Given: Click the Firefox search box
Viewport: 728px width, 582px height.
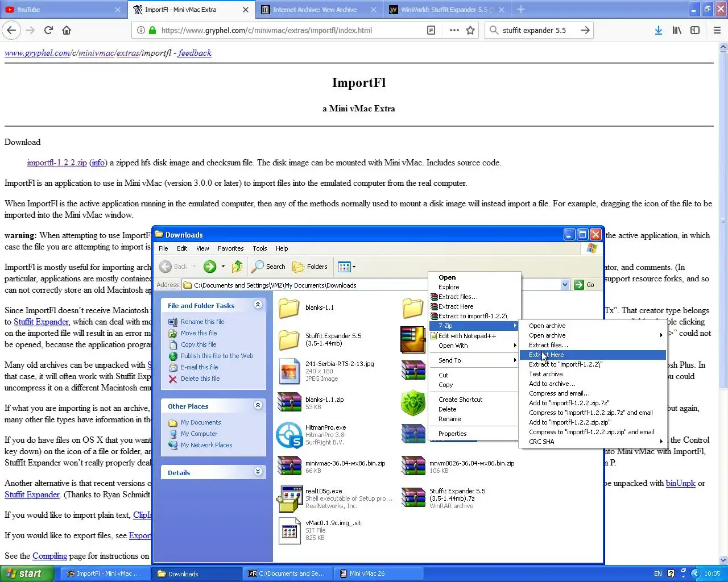Looking at the screenshot, I should click(x=540, y=30).
